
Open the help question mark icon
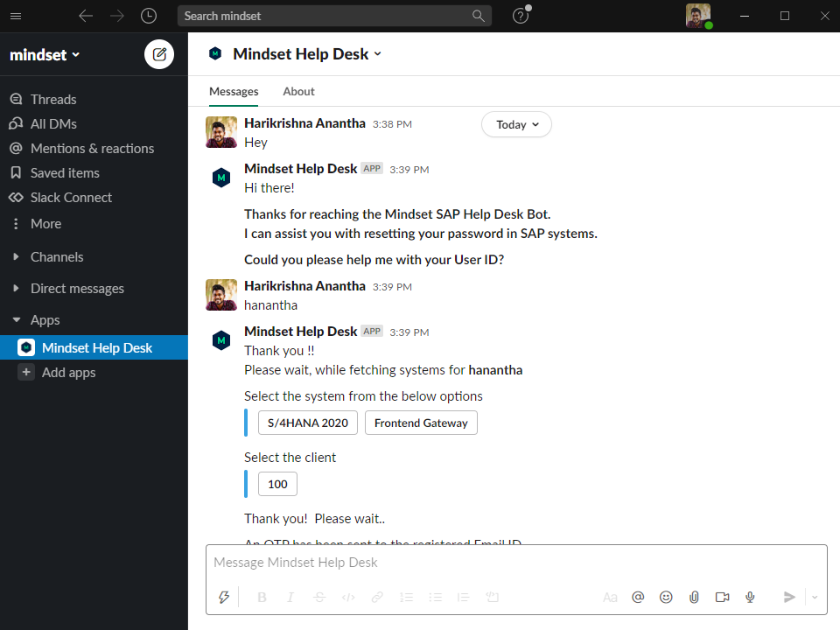point(521,16)
